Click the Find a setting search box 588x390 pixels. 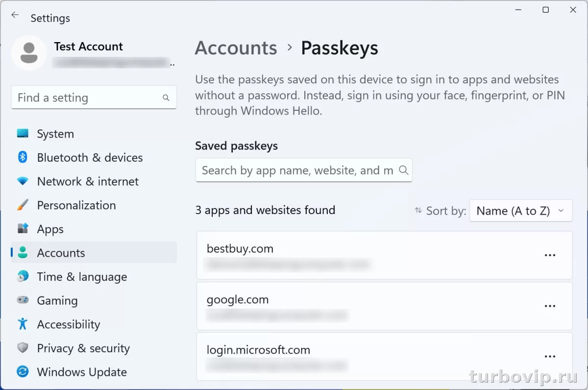point(94,97)
